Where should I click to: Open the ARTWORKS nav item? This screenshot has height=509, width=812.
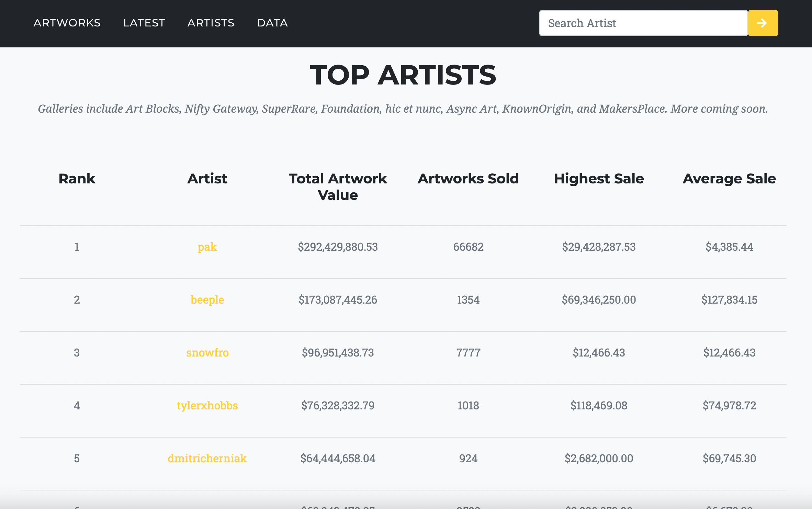pyautogui.click(x=67, y=23)
